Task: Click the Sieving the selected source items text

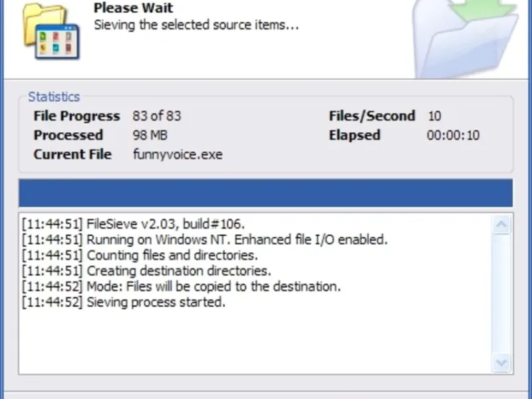Action: click(x=196, y=25)
